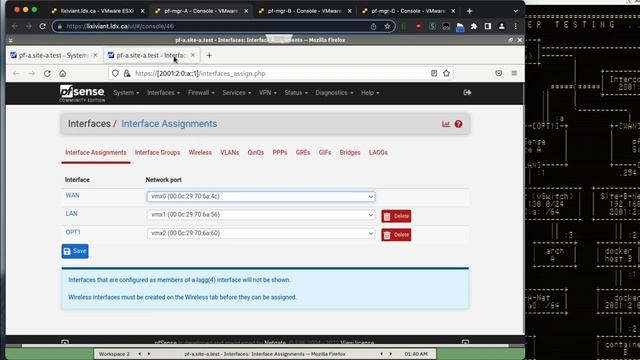The width and height of the screenshot is (640, 360).
Task: Open the GREs tab
Action: click(x=303, y=153)
